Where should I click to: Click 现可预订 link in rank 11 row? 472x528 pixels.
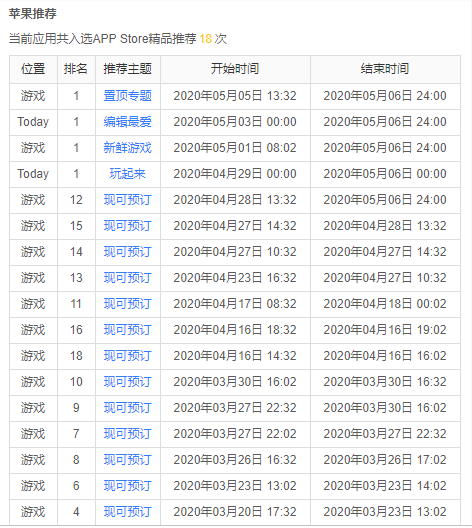[x=128, y=304]
